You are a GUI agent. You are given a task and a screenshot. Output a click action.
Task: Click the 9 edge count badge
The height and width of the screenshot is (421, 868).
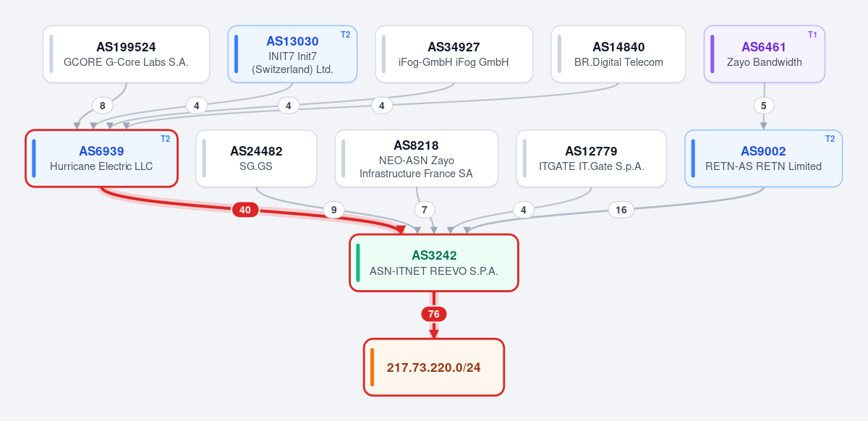[x=333, y=210]
